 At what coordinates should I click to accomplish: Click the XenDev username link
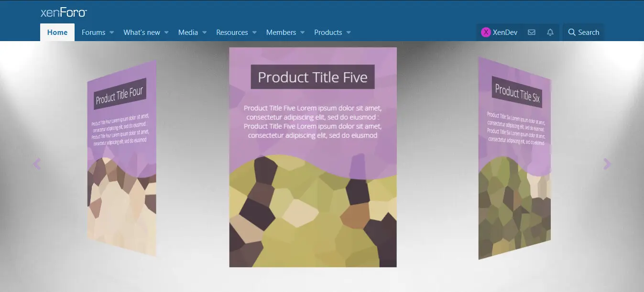pyautogui.click(x=505, y=32)
